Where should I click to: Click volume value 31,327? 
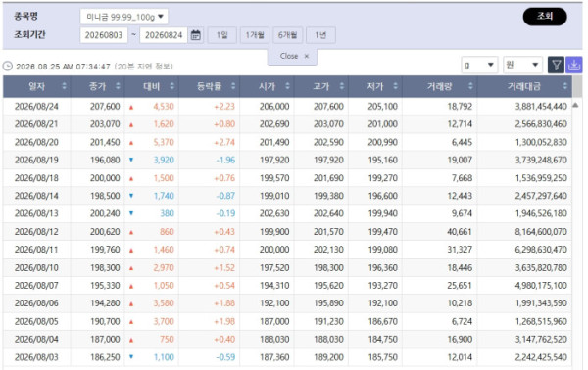[x=460, y=250]
